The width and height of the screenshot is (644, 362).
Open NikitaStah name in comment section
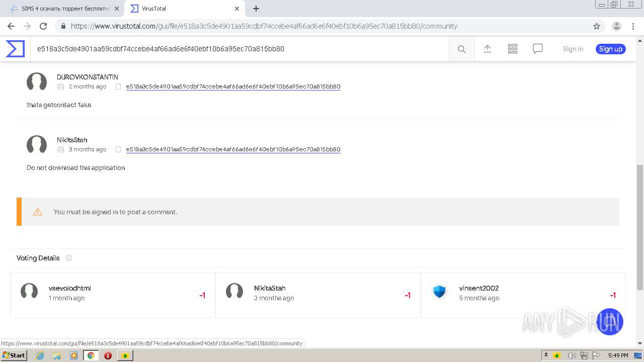click(72, 140)
